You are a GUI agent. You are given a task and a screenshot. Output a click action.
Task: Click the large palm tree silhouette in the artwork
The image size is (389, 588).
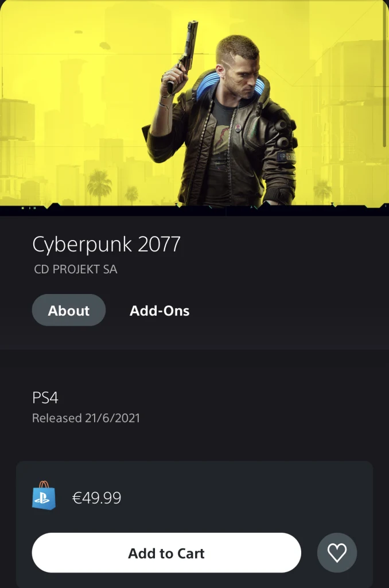click(x=99, y=185)
